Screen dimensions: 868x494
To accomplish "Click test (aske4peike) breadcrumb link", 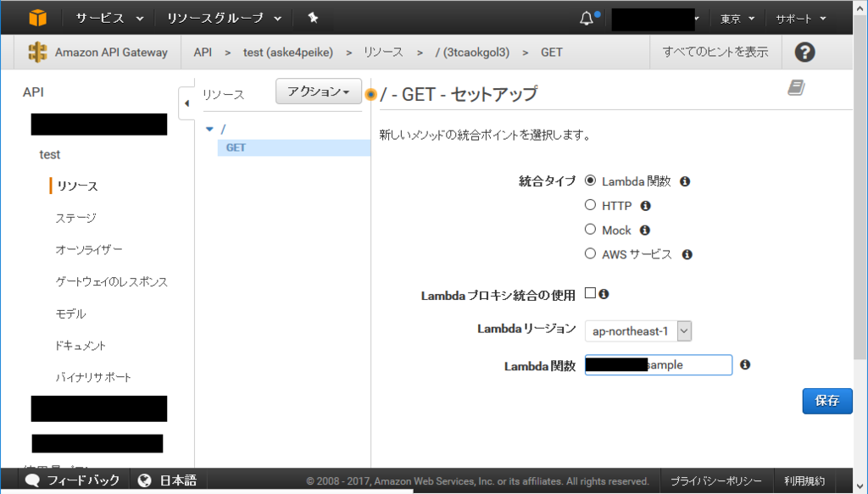I will [x=288, y=52].
